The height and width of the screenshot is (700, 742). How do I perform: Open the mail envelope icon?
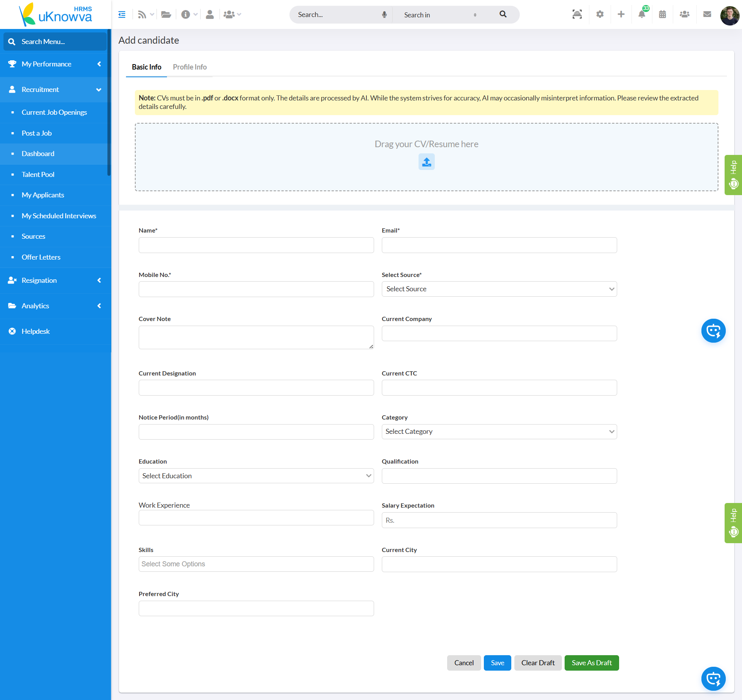(707, 15)
